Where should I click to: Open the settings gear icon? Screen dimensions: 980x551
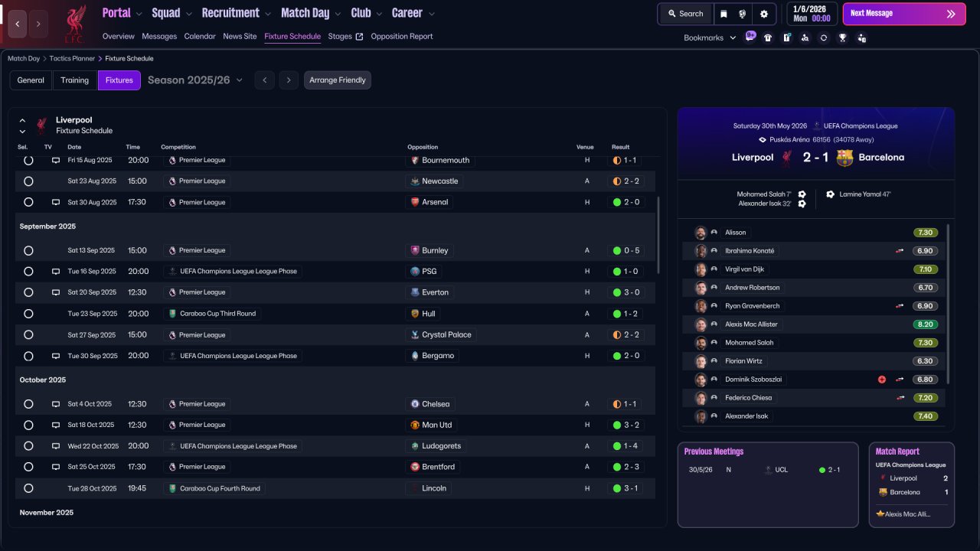pos(763,14)
